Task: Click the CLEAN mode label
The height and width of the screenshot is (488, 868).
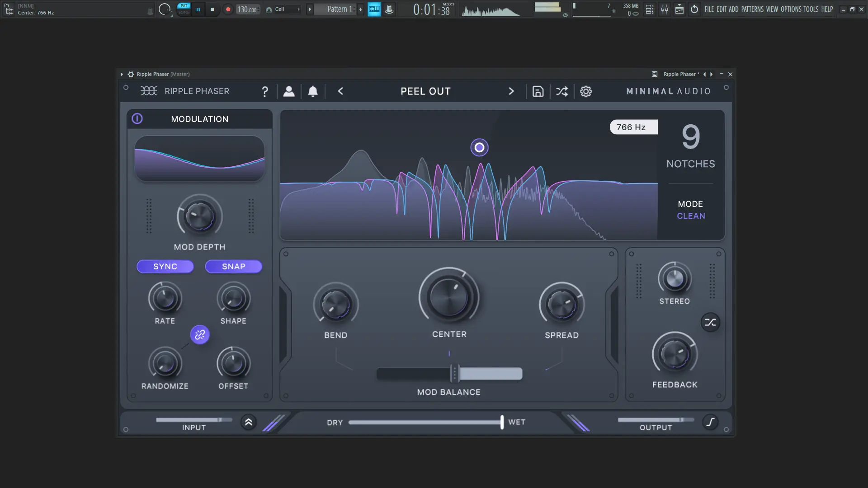Action: click(691, 216)
